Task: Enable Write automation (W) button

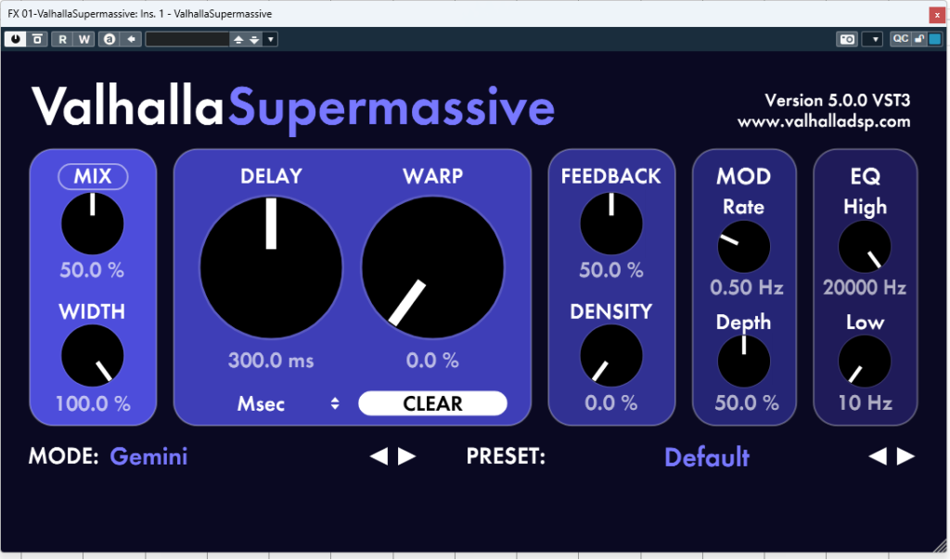Action: coord(84,39)
